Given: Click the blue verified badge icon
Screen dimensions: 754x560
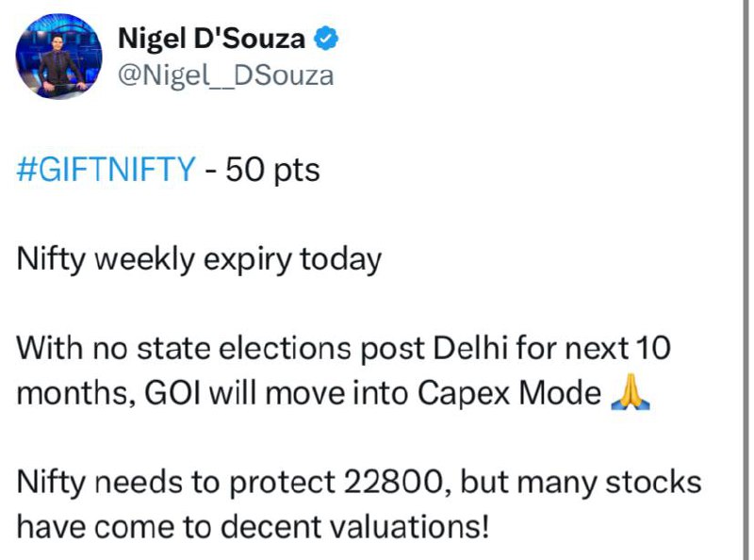Looking at the screenshot, I should tap(326, 39).
